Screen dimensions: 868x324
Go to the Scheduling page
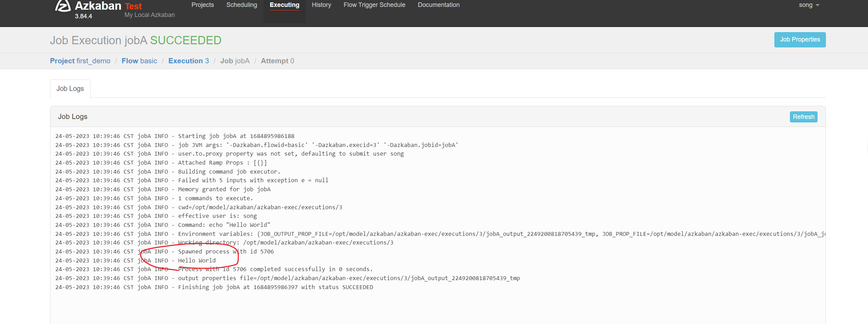click(242, 5)
